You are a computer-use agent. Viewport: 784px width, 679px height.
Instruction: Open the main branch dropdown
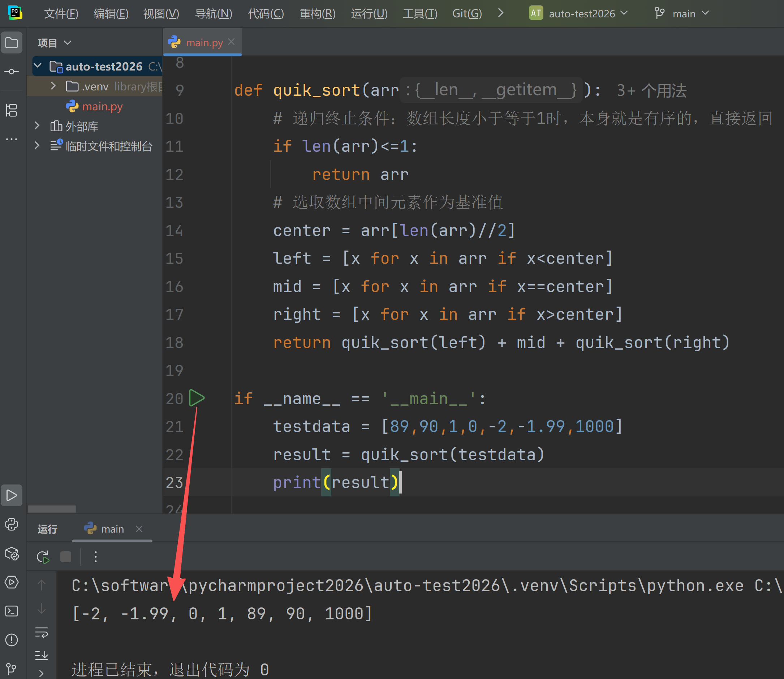681,14
